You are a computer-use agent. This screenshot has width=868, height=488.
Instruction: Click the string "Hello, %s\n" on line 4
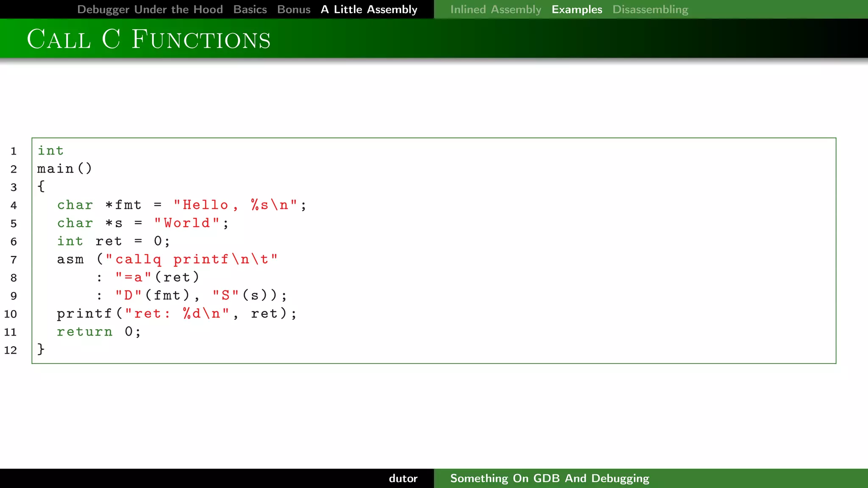235,205
